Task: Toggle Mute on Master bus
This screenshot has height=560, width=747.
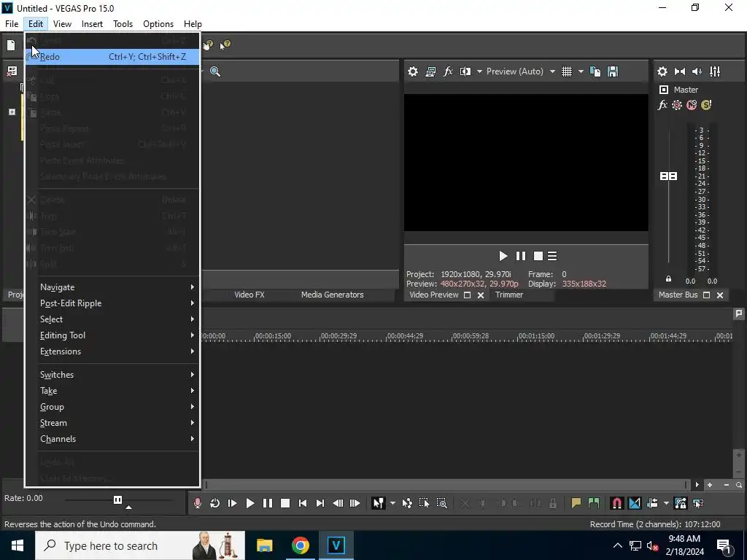Action: pyautogui.click(x=692, y=105)
